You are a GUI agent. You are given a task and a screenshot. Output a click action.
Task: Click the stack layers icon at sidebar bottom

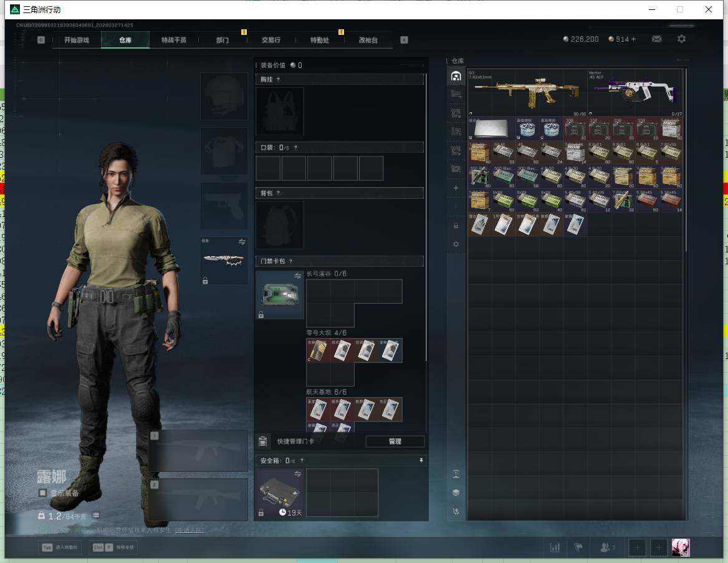456,493
